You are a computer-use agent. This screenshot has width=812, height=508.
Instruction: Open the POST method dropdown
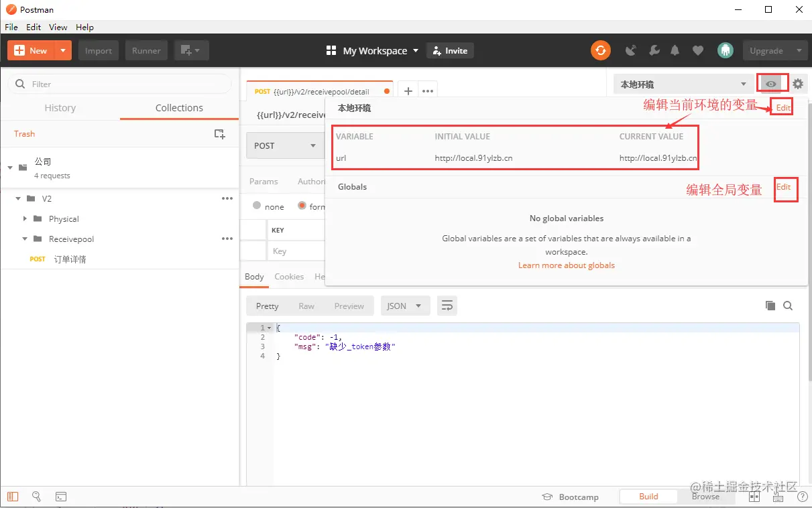(x=285, y=145)
